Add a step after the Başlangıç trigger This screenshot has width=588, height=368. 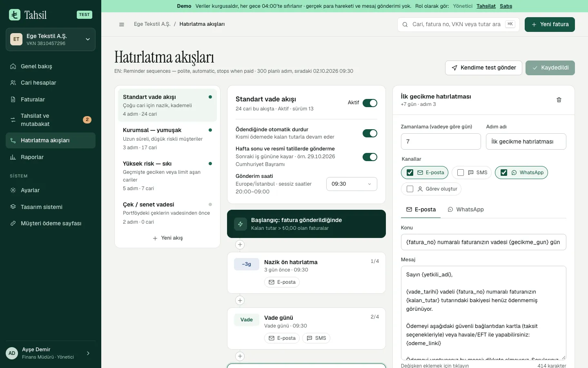[240, 245]
